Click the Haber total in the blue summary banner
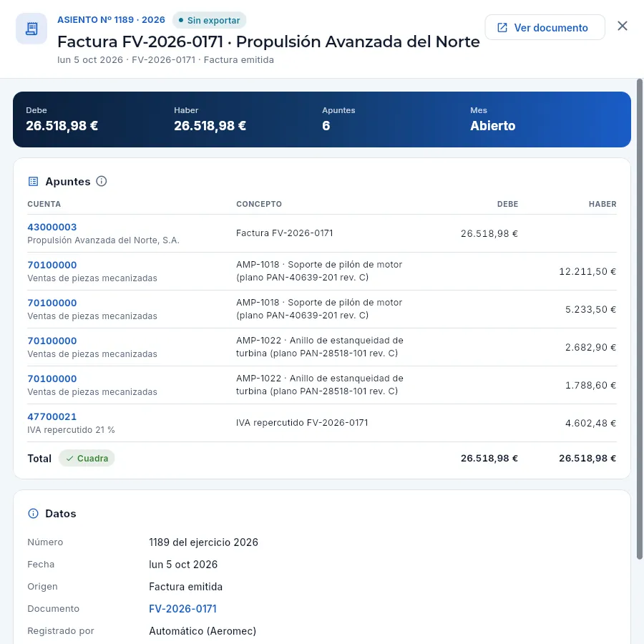The height and width of the screenshot is (644, 644). (210, 126)
